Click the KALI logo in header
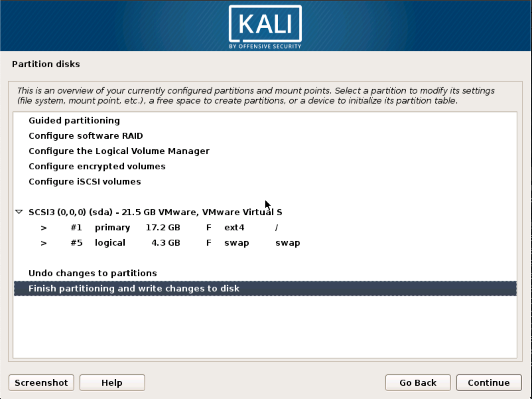This screenshot has height=399, width=532. pos(265,27)
